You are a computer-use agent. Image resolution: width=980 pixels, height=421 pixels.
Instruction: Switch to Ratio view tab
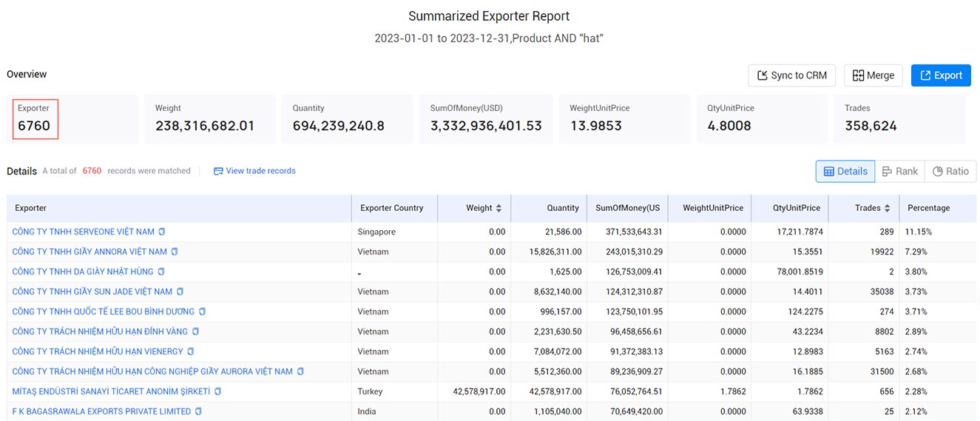[x=950, y=171]
